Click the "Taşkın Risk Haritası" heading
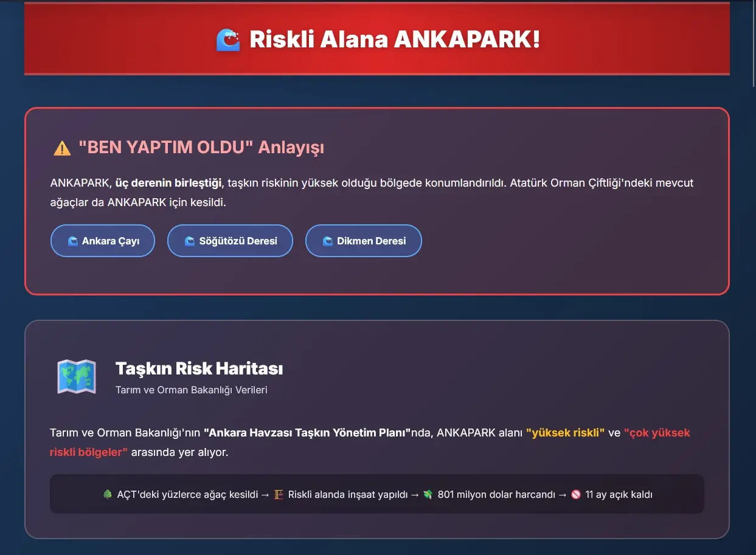 [x=199, y=368]
